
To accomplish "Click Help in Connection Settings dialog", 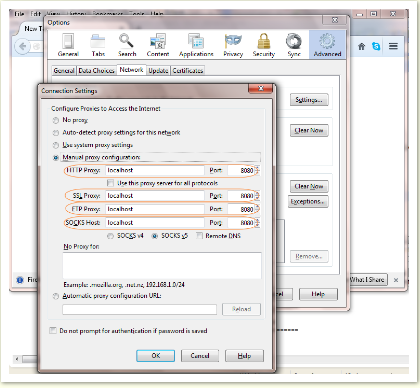I will pyautogui.click(x=244, y=356).
